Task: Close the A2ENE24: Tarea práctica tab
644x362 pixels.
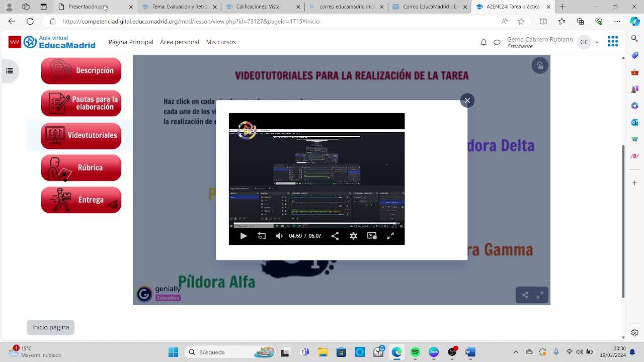Action: pyautogui.click(x=548, y=7)
